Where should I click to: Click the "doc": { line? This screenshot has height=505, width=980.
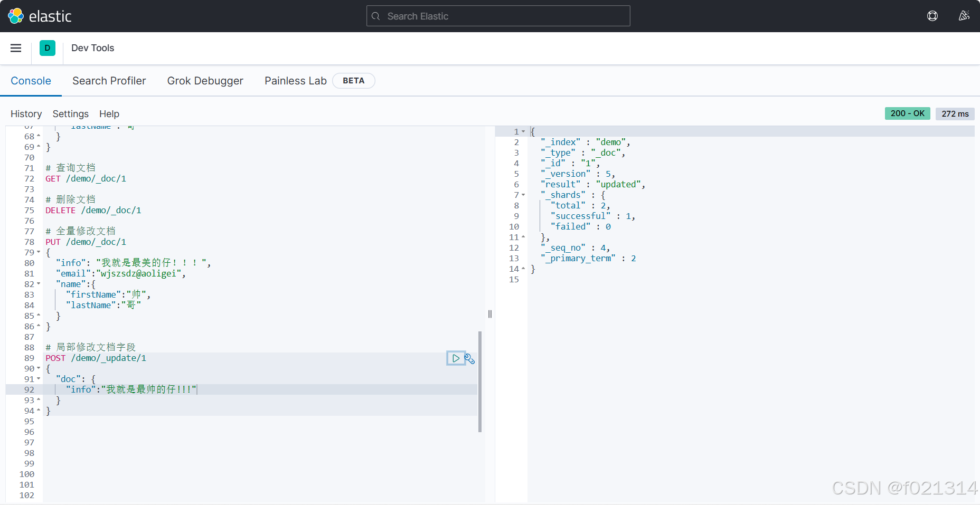tap(76, 379)
